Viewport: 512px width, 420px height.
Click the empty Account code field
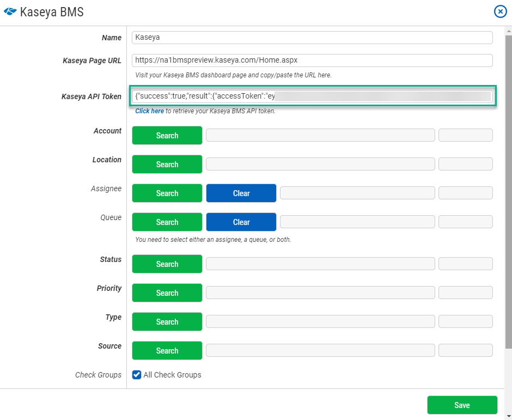[x=465, y=135]
